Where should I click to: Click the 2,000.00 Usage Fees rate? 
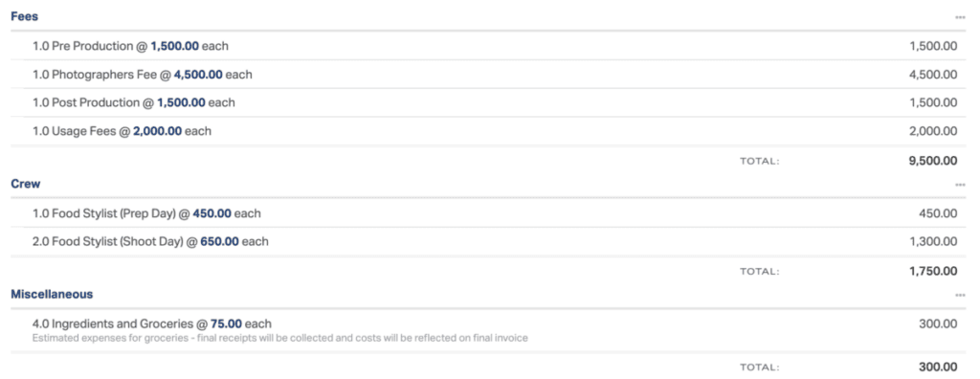(x=158, y=131)
